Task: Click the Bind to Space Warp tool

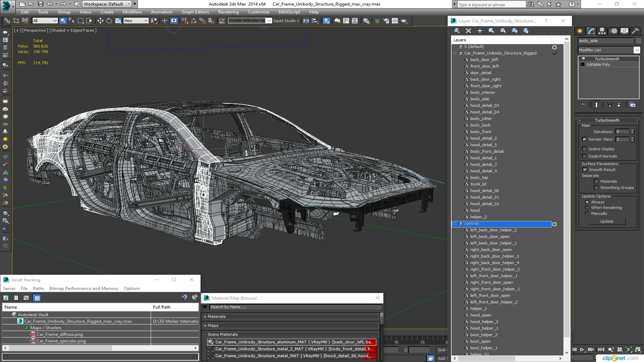Action: (25, 21)
